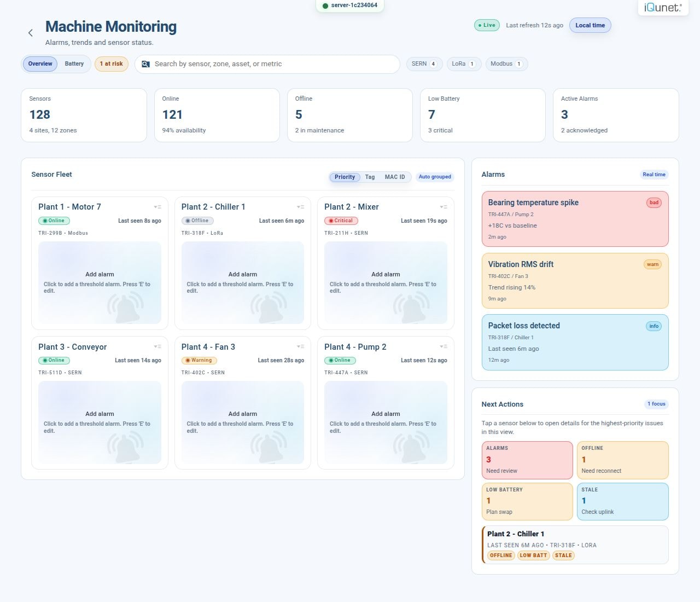Click the Offline Need reconnect tile
Viewport: 700px width, 602px height.
point(622,460)
